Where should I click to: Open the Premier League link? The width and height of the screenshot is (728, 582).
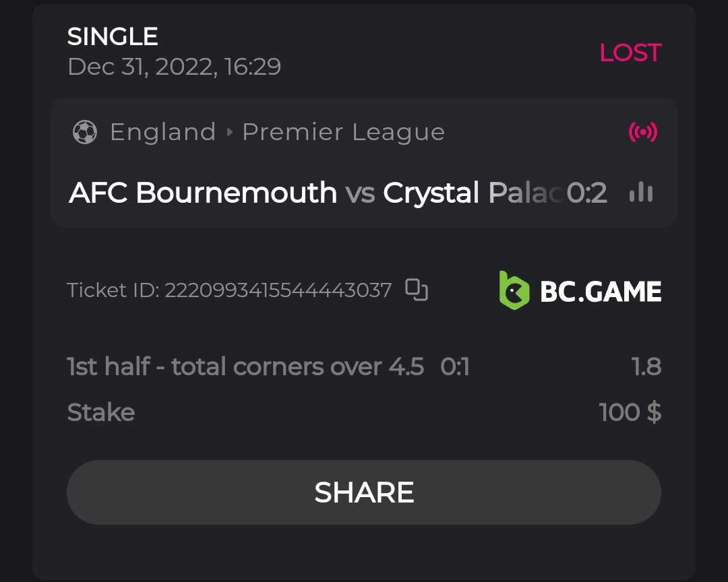tap(343, 132)
